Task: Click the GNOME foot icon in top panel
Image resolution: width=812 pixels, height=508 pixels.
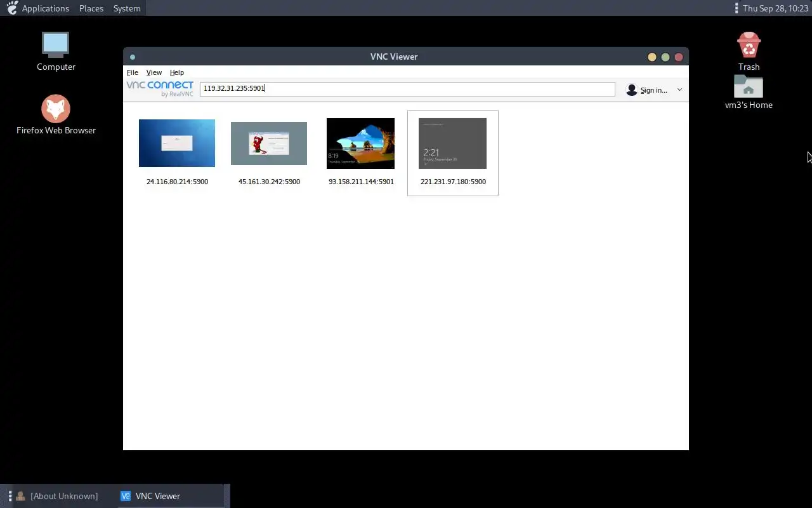Action: (12, 8)
